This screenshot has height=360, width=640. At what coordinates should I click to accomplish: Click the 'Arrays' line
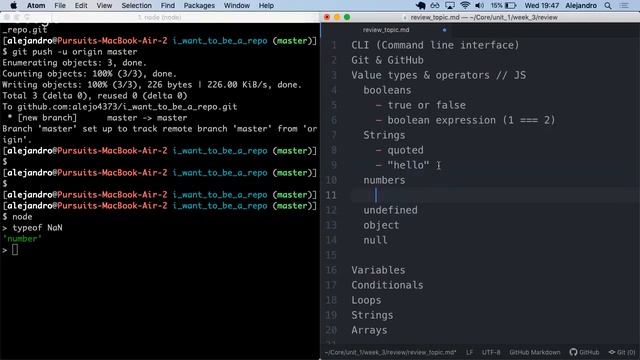[x=369, y=330]
